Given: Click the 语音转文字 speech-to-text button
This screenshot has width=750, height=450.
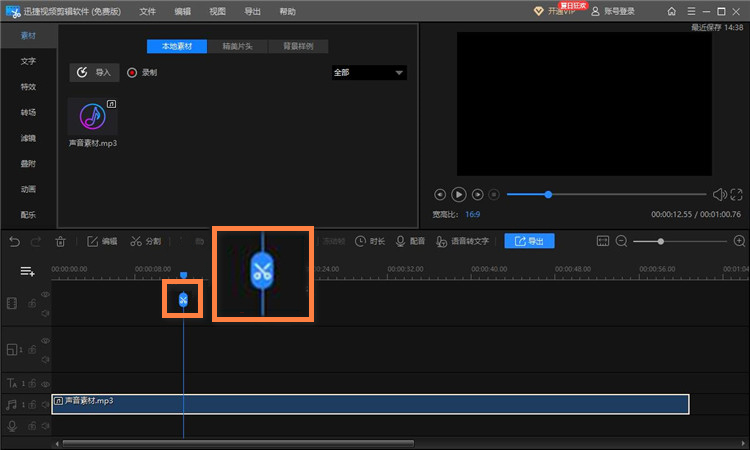Looking at the screenshot, I should [462, 241].
